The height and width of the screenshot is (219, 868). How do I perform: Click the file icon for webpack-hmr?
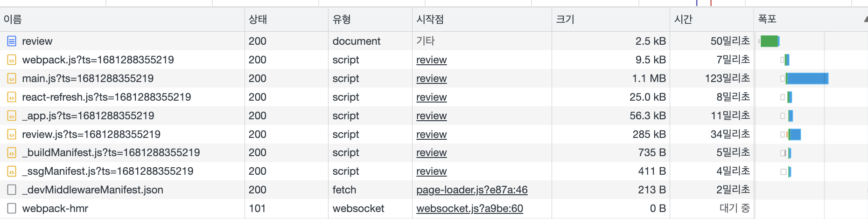12,208
